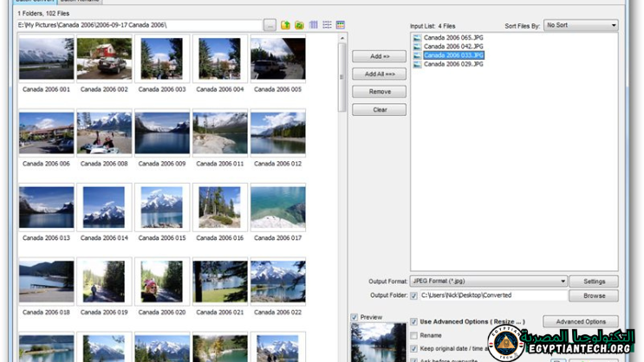Select thumbnail Canada 2006 003

pos(162,59)
